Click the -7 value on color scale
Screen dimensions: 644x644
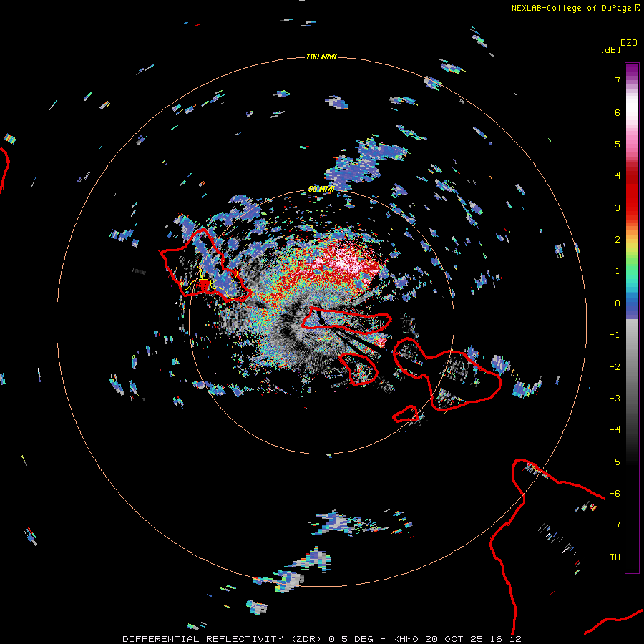coord(615,525)
